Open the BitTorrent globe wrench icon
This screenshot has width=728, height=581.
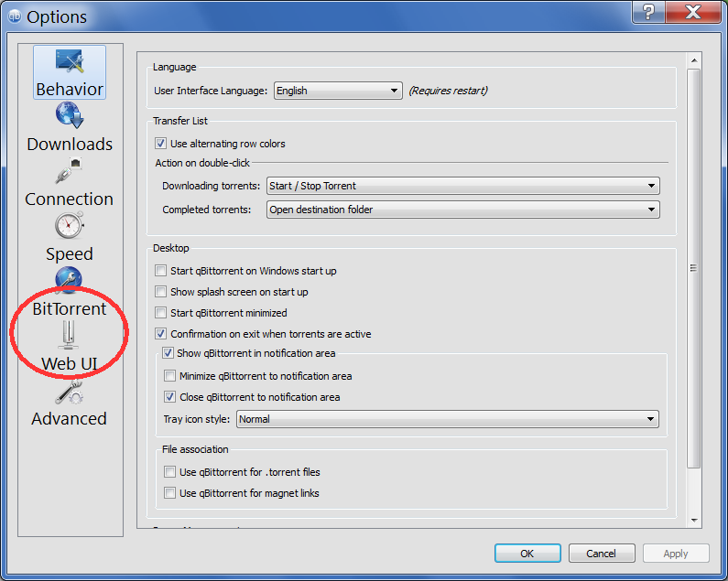point(69,280)
